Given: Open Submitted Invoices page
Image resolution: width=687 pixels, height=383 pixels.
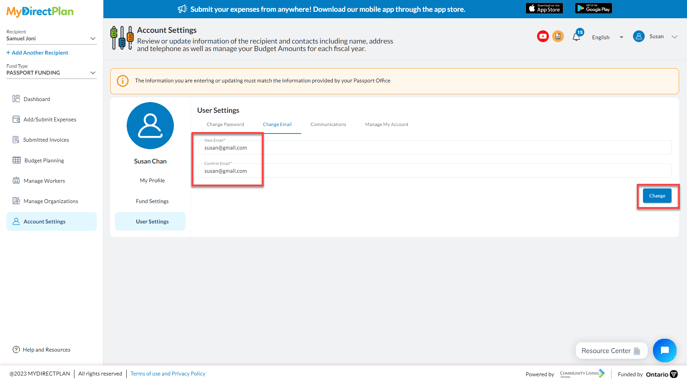Looking at the screenshot, I should tap(46, 140).
